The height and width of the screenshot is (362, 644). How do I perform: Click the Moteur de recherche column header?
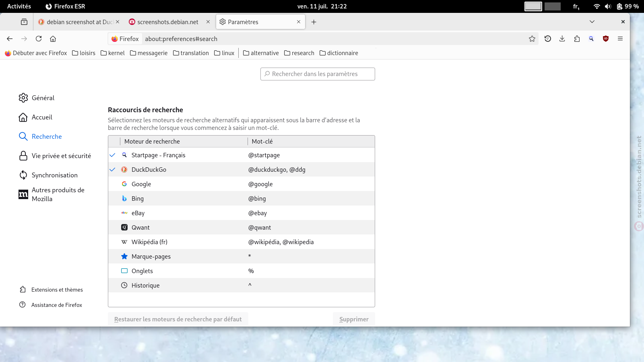coord(184,141)
